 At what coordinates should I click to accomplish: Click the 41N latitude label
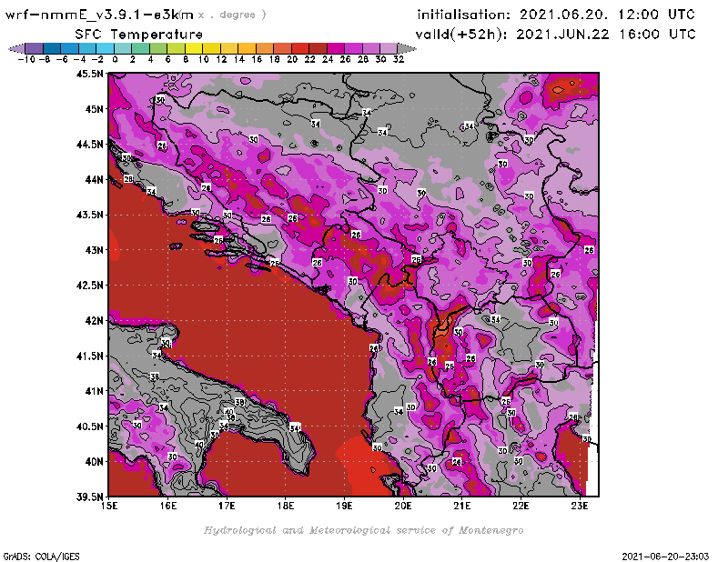(x=94, y=391)
